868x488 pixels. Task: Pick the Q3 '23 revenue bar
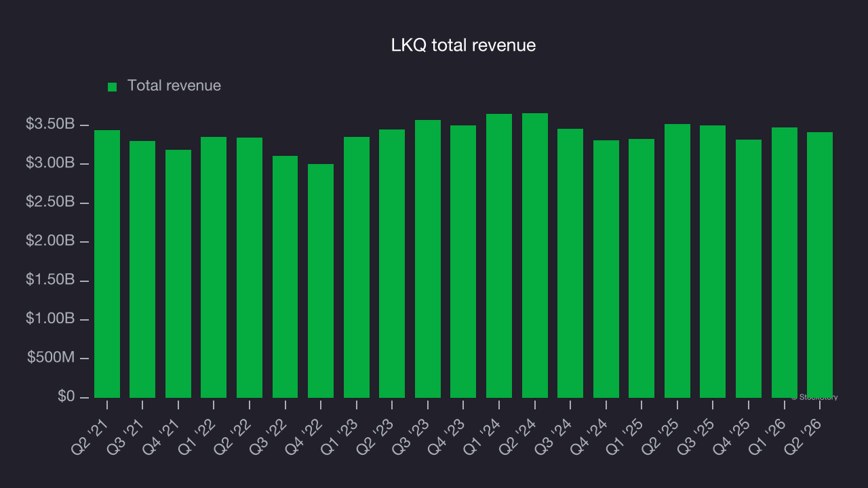(428, 259)
